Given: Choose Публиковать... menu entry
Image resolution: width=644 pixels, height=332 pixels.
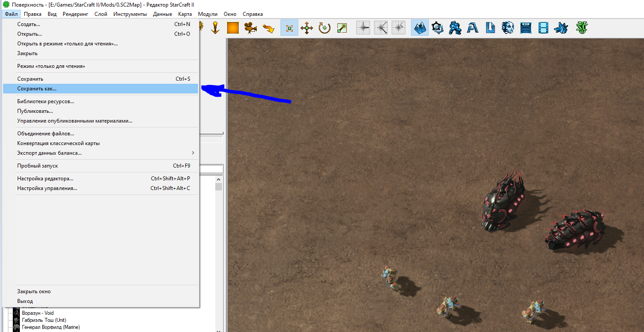Looking at the screenshot, I should (101, 111).
